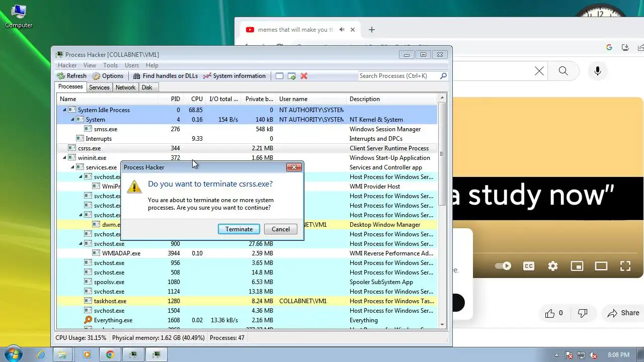Open Windows Explorer from the taskbar

tap(63, 354)
